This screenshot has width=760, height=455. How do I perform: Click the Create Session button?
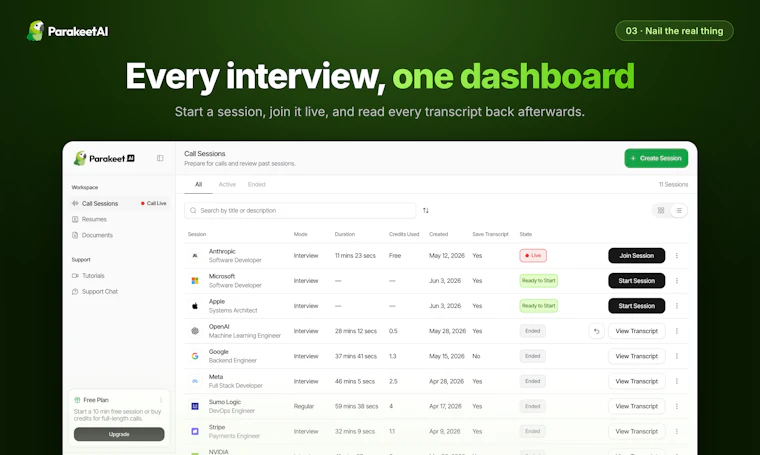656,158
